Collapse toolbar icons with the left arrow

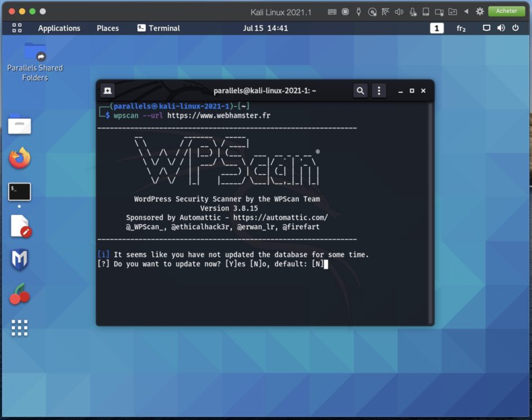pos(466,11)
